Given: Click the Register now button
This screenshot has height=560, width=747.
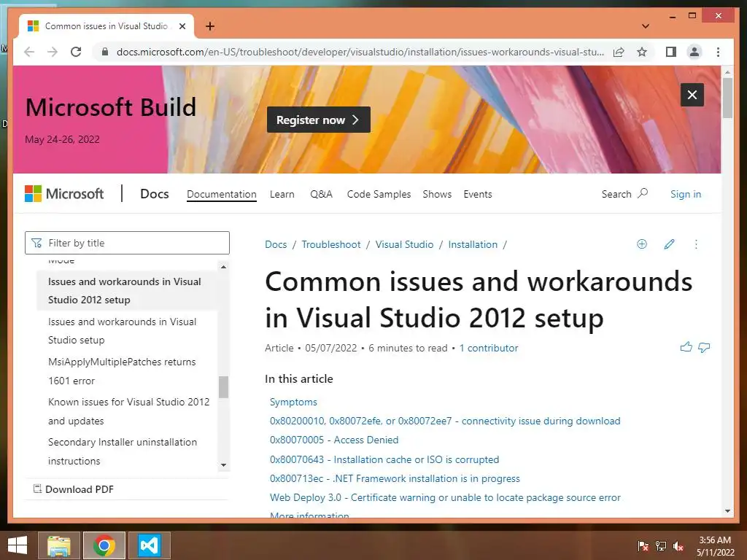Looking at the screenshot, I should pyautogui.click(x=318, y=120).
